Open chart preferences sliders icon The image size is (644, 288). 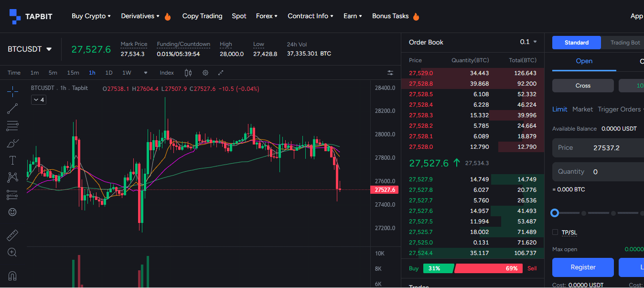click(390, 73)
